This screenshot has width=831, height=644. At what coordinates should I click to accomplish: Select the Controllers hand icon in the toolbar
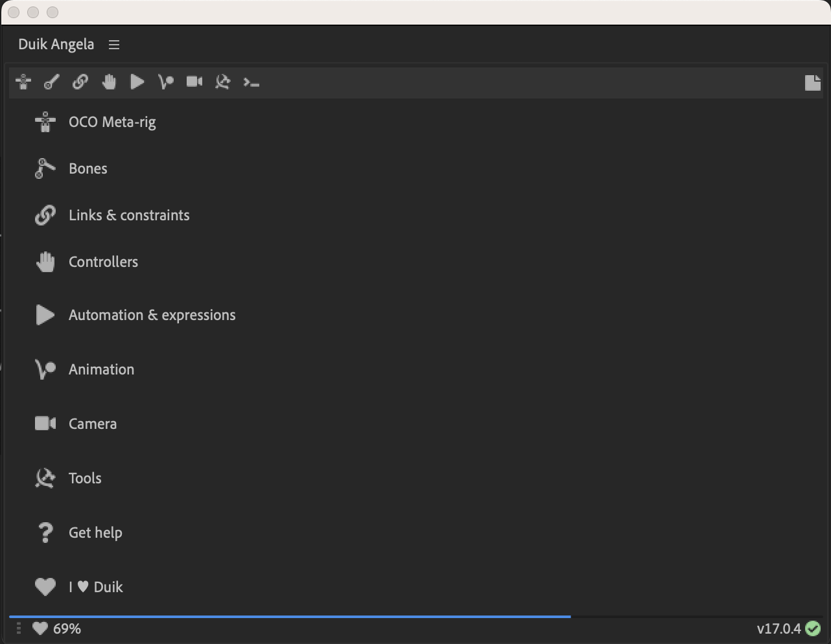coord(109,82)
